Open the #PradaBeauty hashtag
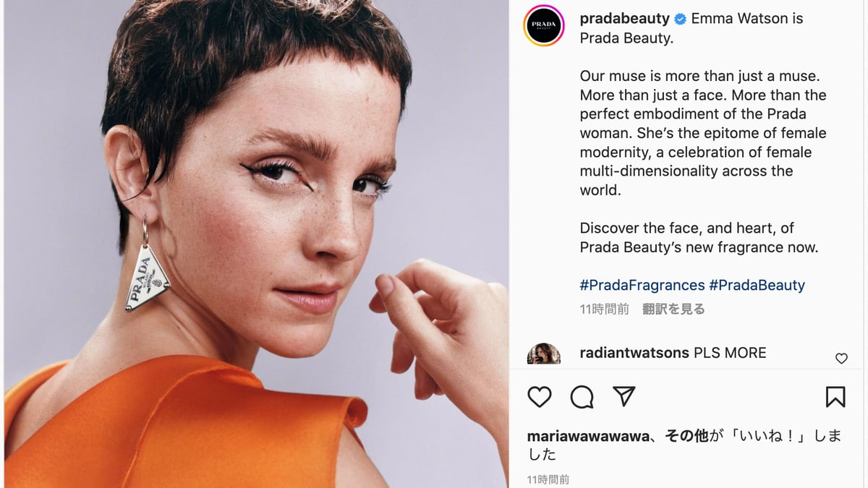The width and height of the screenshot is (868, 488). tap(757, 285)
